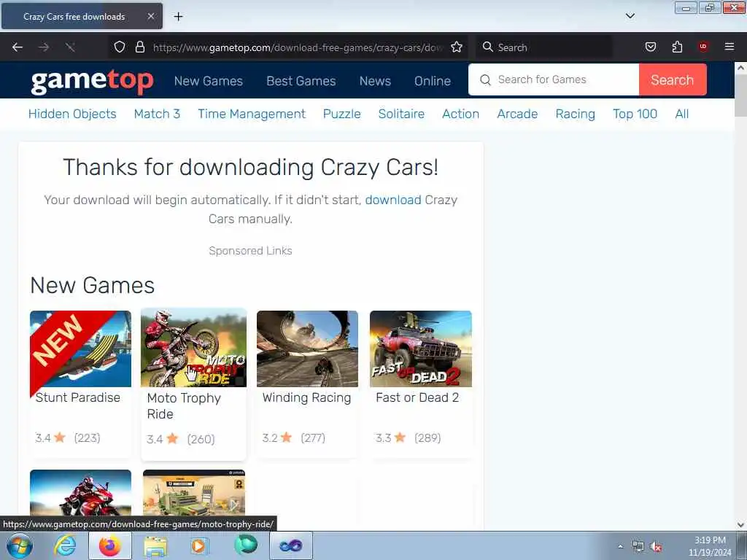The image size is (747, 560).
Task: Click the Fast or Dead 2 title
Action: 417,397
